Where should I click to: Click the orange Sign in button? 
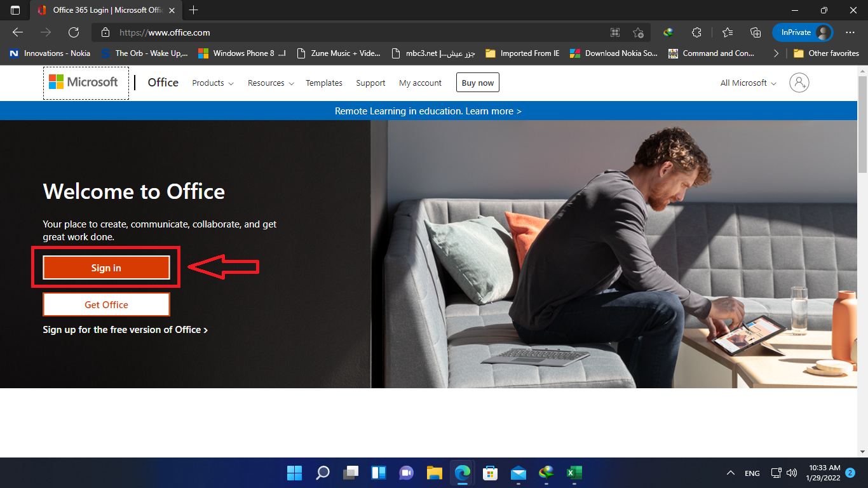coord(106,268)
